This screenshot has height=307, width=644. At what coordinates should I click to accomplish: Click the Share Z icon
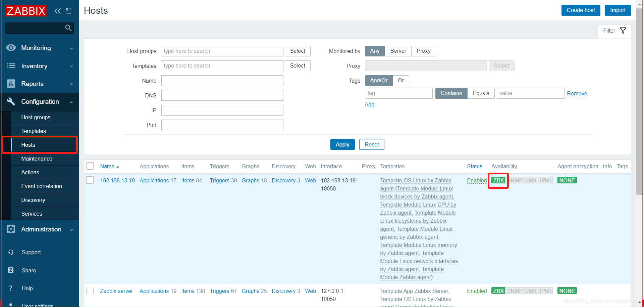[11, 270]
